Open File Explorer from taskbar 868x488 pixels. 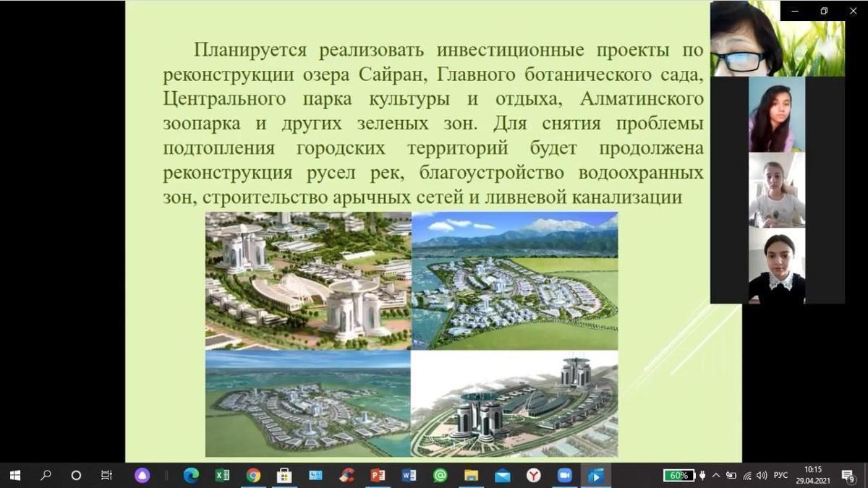[471, 475]
